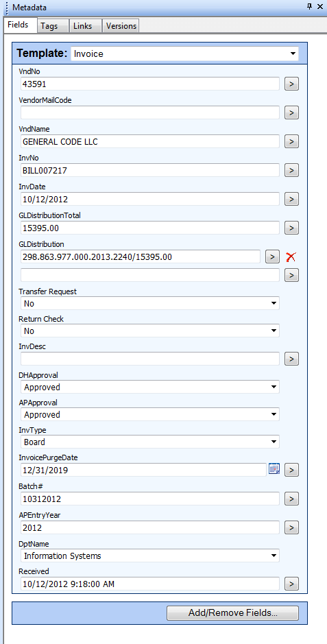Open the DHApproval dropdown
The height and width of the screenshot is (644, 327).
pyautogui.click(x=150, y=387)
